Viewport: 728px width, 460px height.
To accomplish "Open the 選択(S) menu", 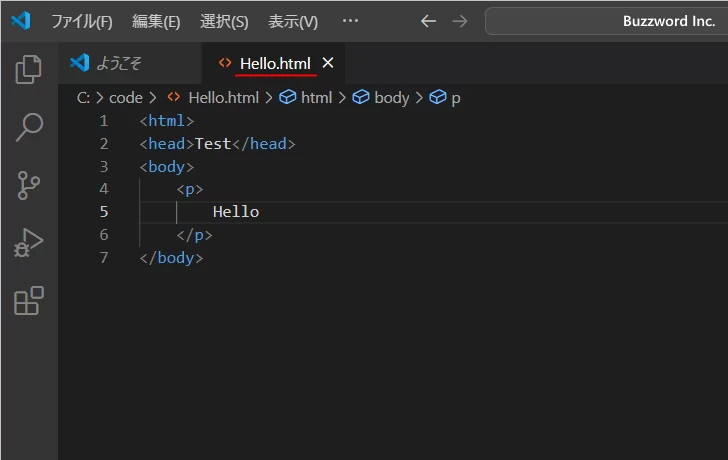I will [x=224, y=21].
